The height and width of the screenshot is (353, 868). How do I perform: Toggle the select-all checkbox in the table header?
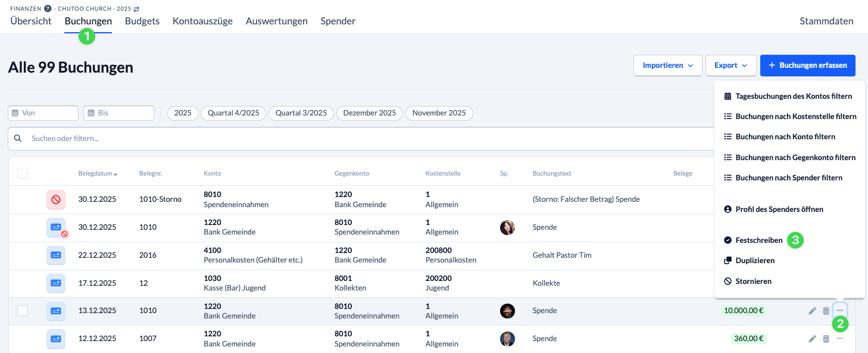(x=22, y=173)
